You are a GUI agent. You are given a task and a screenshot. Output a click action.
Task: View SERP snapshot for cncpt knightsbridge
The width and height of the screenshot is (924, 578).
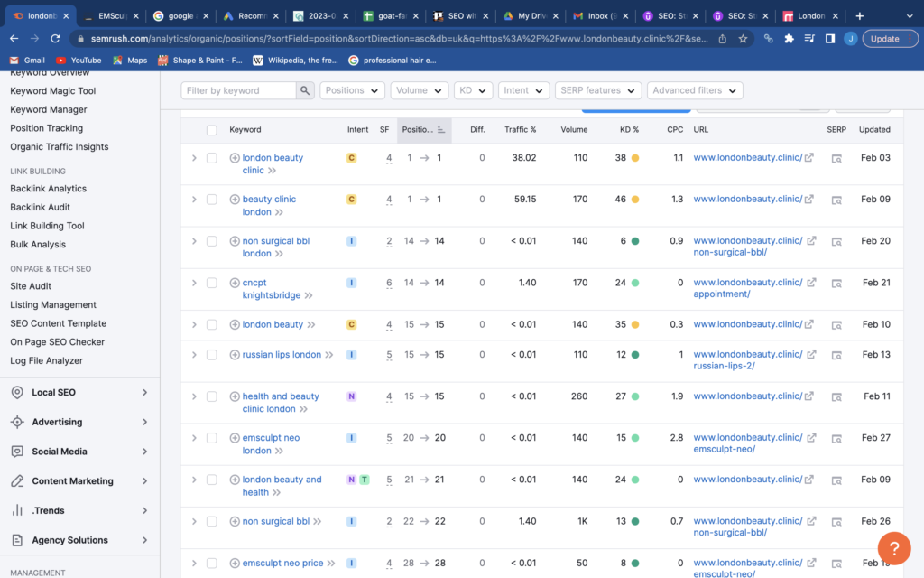coord(836,283)
